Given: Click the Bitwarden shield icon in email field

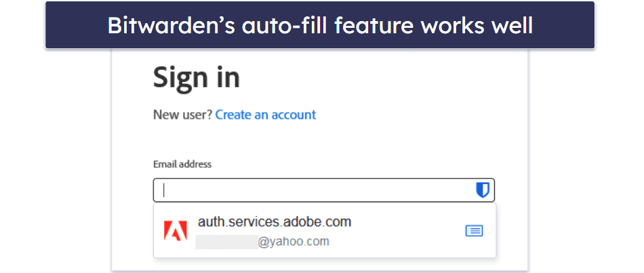Looking at the screenshot, I should pos(482,191).
